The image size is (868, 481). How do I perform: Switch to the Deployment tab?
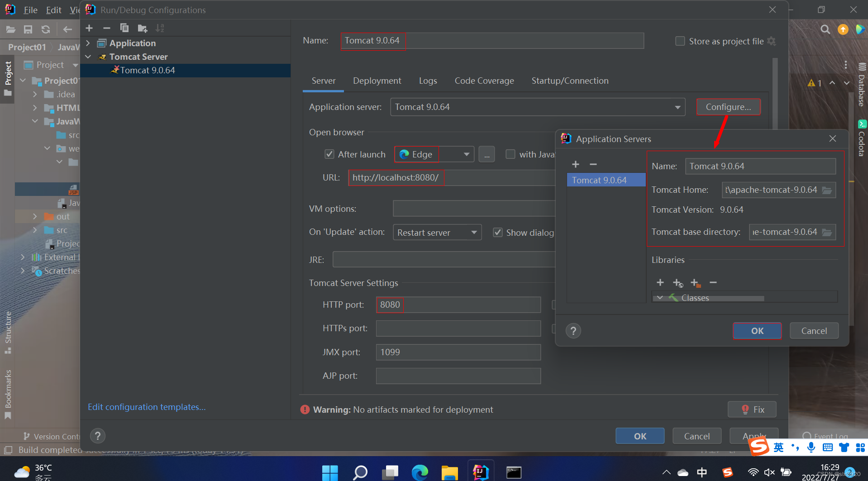pyautogui.click(x=377, y=81)
